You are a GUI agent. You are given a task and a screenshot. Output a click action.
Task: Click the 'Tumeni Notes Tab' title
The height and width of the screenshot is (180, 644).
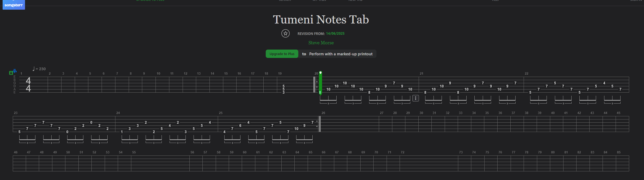tap(321, 20)
